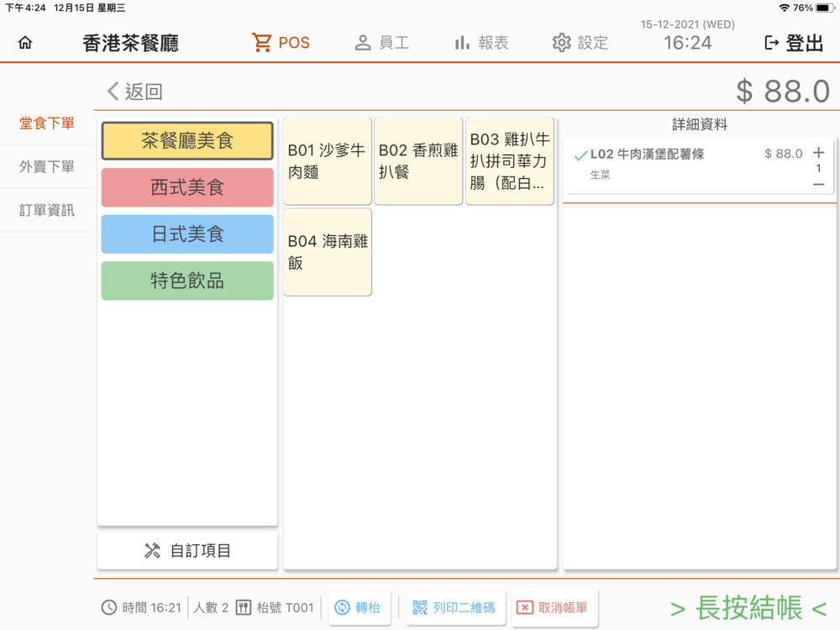Select 外賣下單 in the sidebar
Viewport: 840px width, 630px height.
click(x=47, y=166)
